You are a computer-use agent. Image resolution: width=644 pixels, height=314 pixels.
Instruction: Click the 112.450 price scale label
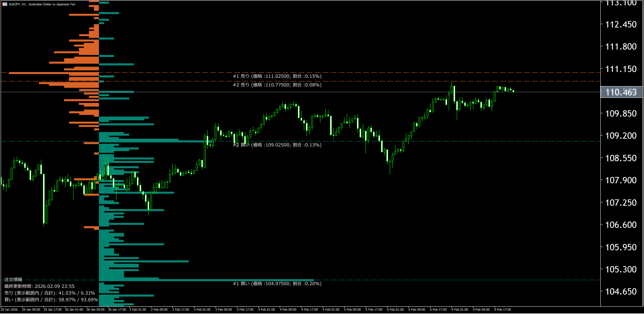(x=621, y=24)
